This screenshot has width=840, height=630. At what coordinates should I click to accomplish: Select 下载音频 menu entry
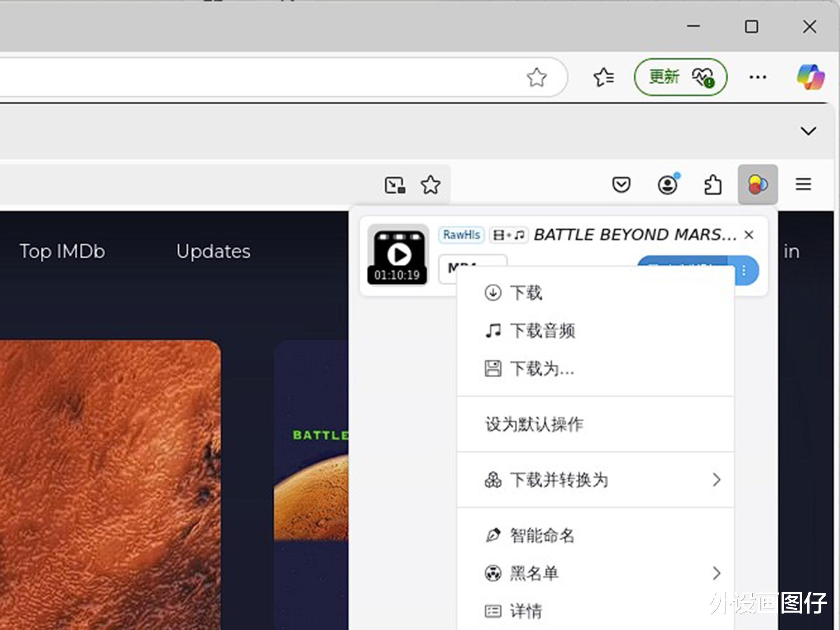[x=542, y=331]
